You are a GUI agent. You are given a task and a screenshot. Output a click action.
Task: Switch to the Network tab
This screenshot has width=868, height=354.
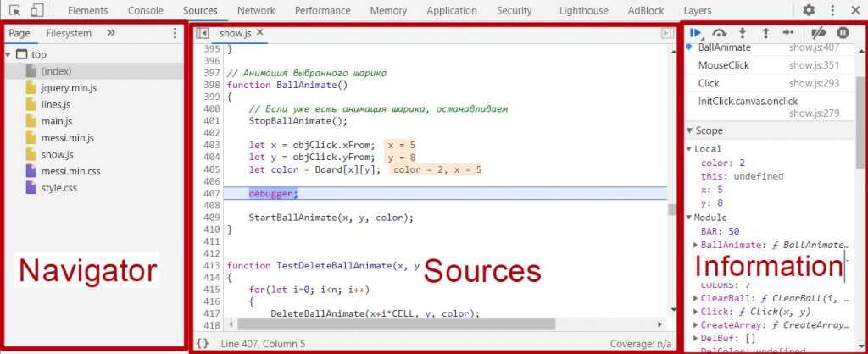tap(256, 10)
